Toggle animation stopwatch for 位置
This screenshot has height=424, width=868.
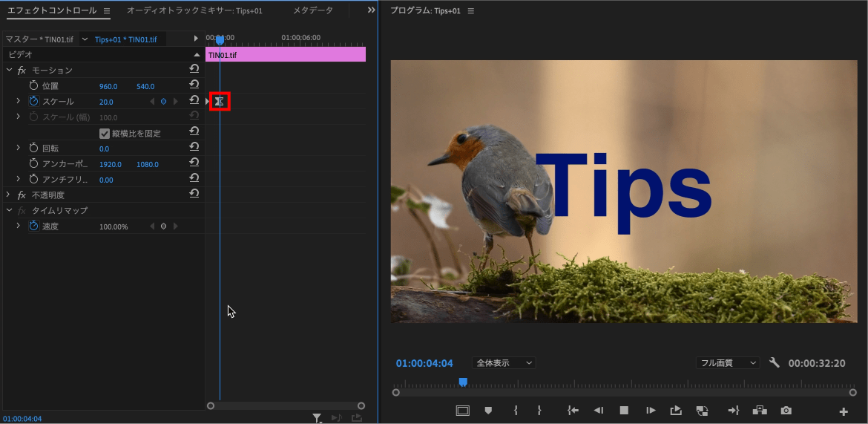point(34,85)
